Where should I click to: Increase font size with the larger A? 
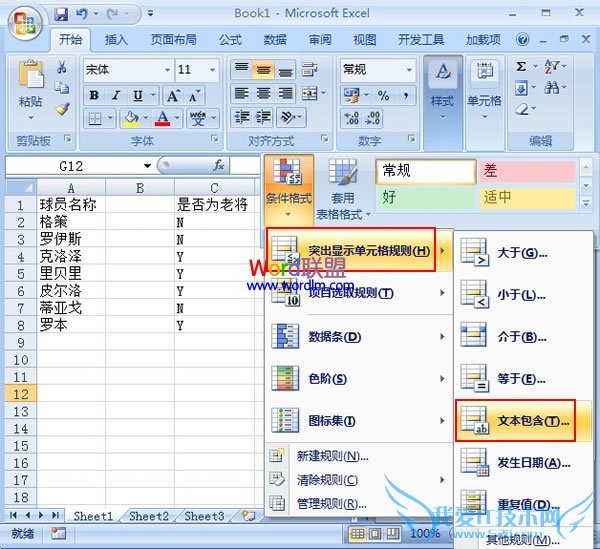[173, 95]
